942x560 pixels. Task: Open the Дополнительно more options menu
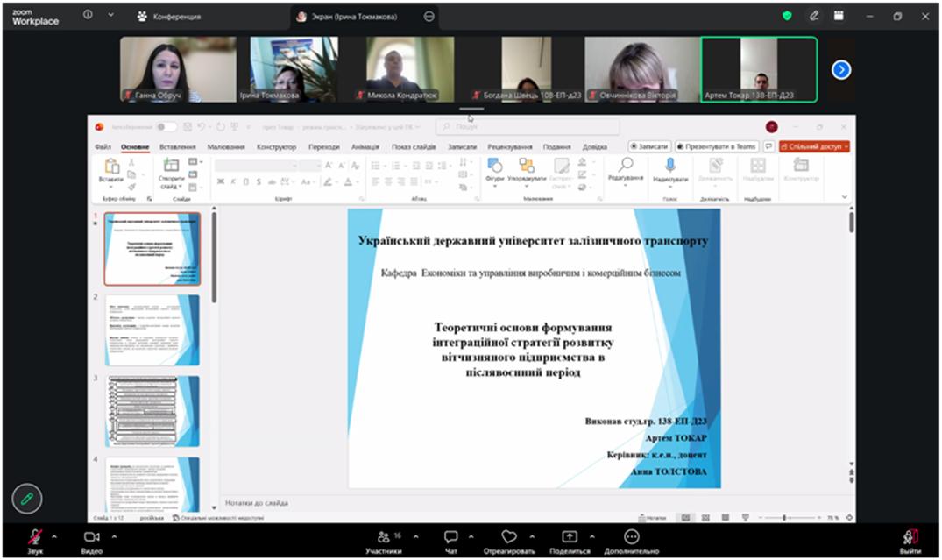pyautogui.click(x=631, y=536)
